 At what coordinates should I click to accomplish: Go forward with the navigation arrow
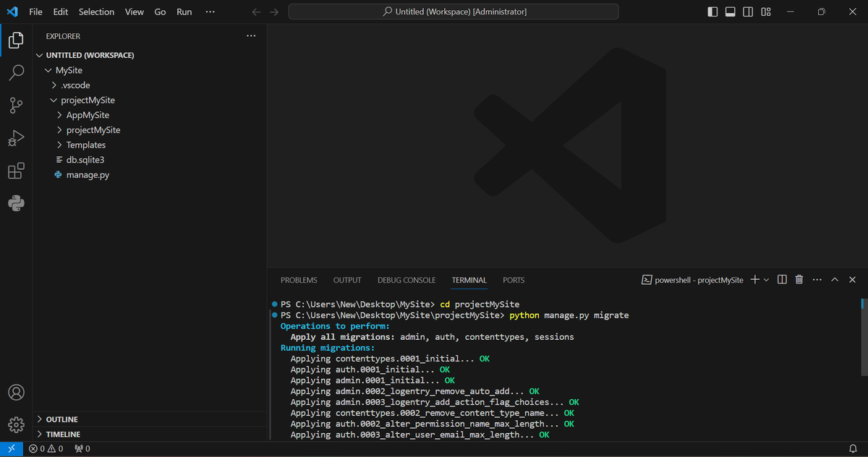273,12
